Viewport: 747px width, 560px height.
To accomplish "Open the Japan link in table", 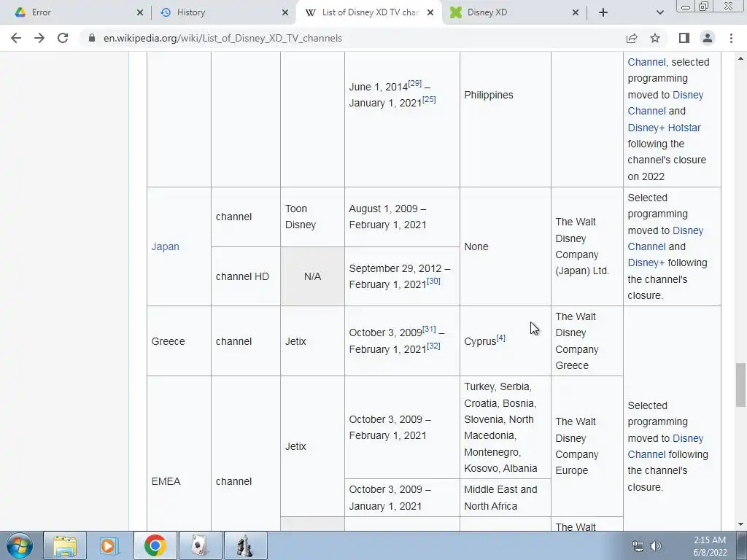I will pos(166,246).
